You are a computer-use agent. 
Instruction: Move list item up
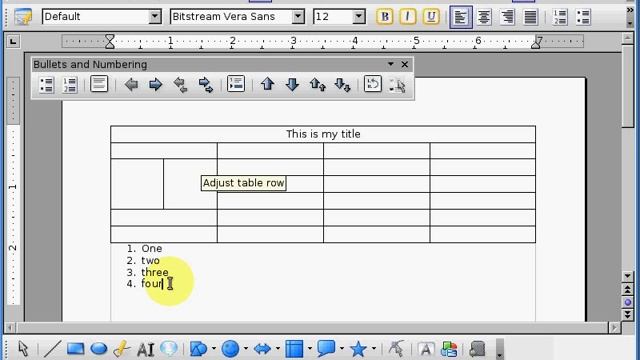coord(267,84)
